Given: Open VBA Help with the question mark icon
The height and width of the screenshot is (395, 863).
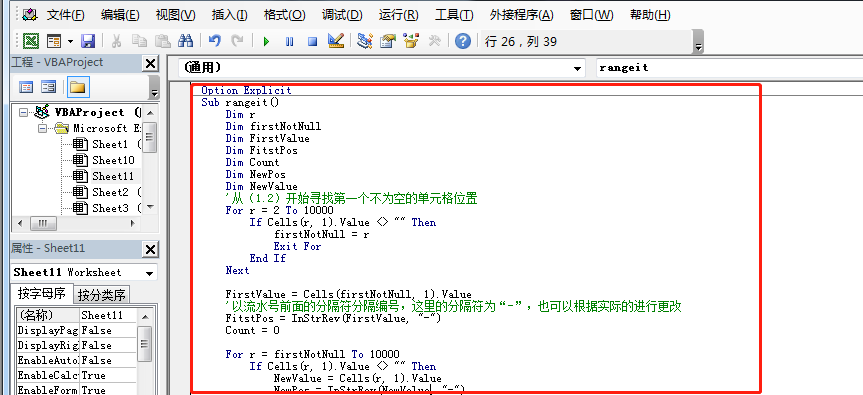Looking at the screenshot, I should tap(463, 41).
